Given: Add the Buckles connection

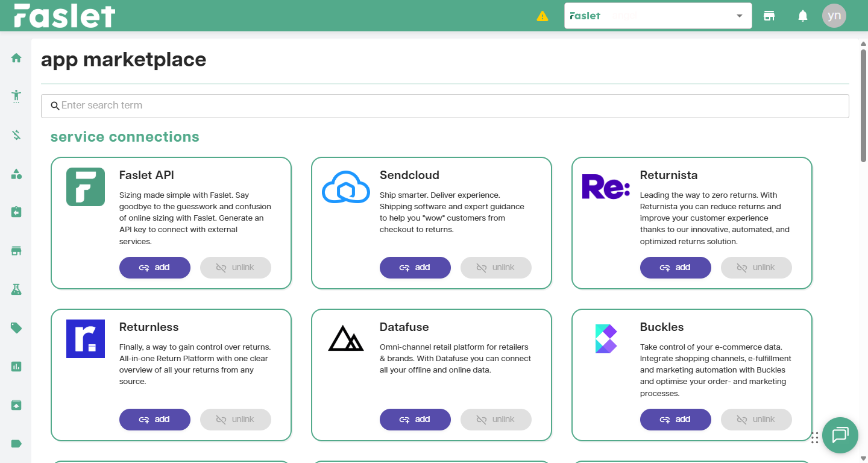Looking at the screenshot, I should coord(676,420).
